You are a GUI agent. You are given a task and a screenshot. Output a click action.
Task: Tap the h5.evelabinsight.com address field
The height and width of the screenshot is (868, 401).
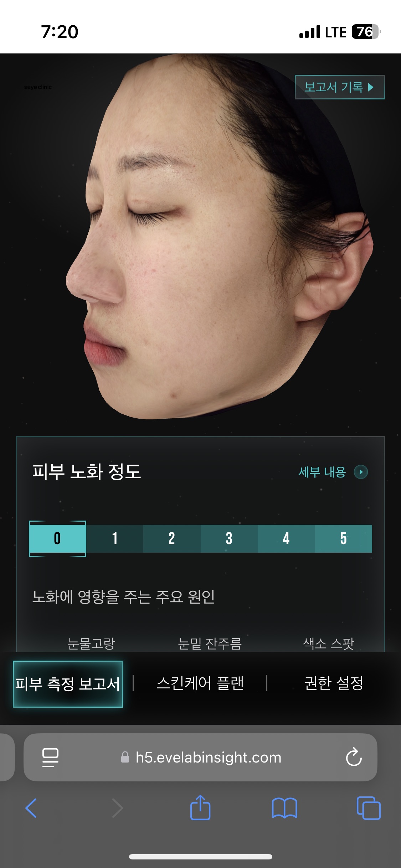coord(200,757)
